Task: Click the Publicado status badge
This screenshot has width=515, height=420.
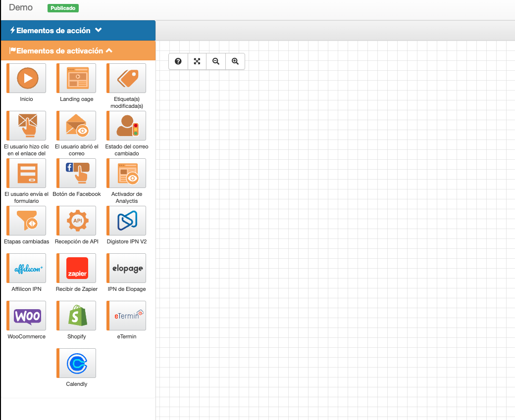Action: point(63,8)
